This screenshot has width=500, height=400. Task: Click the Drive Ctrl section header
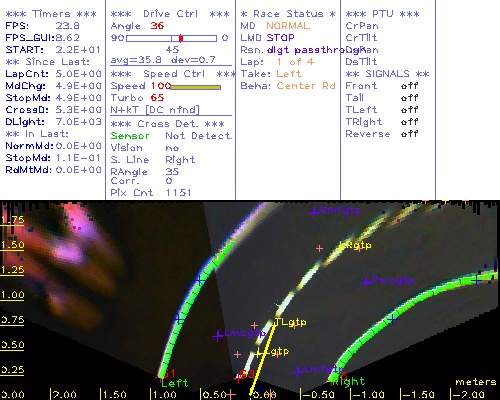tap(170, 14)
